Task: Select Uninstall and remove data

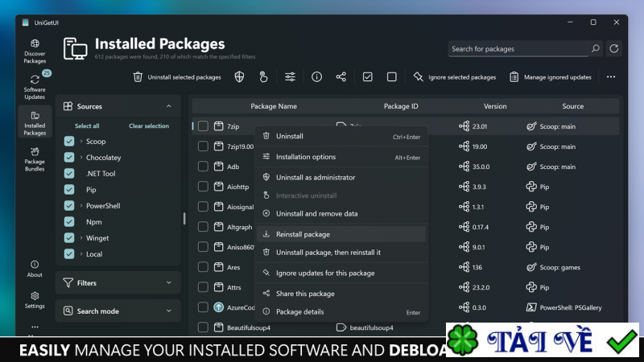Action: tap(316, 214)
